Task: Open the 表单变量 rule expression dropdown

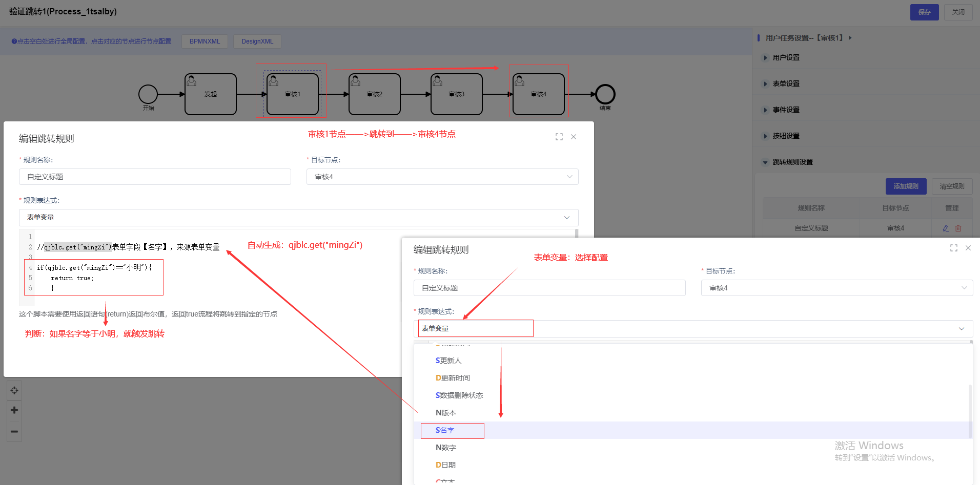Action: coord(298,218)
